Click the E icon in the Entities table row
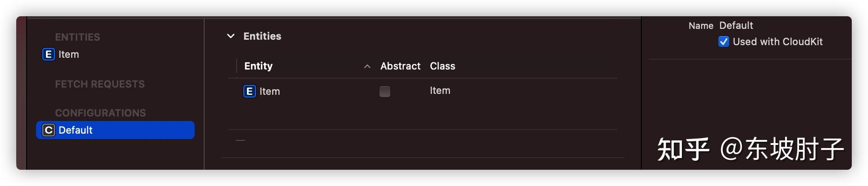The width and height of the screenshot is (868, 186). click(x=249, y=91)
